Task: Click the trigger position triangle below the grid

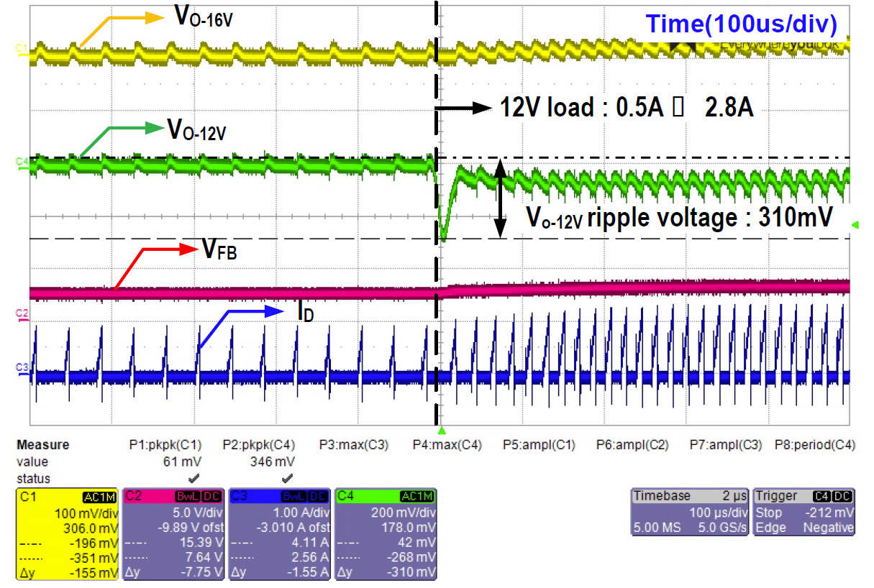Action: point(443,431)
